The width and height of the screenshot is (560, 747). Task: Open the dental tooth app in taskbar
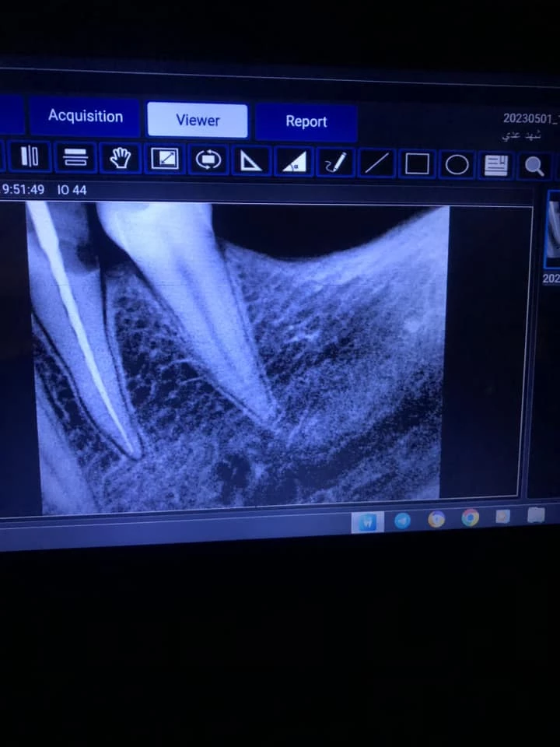[x=367, y=523]
